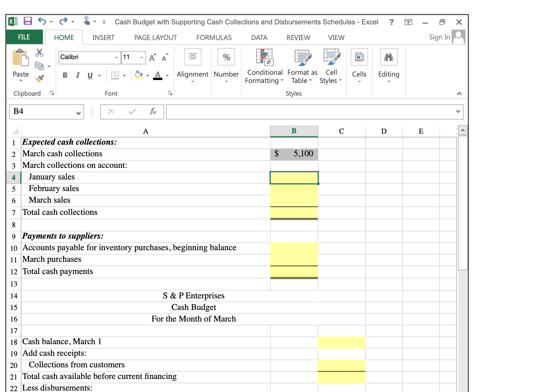Open the Cells group menu

click(x=359, y=66)
